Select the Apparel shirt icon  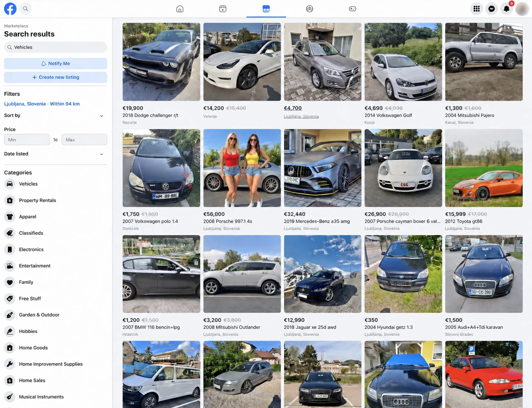click(10, 217)
